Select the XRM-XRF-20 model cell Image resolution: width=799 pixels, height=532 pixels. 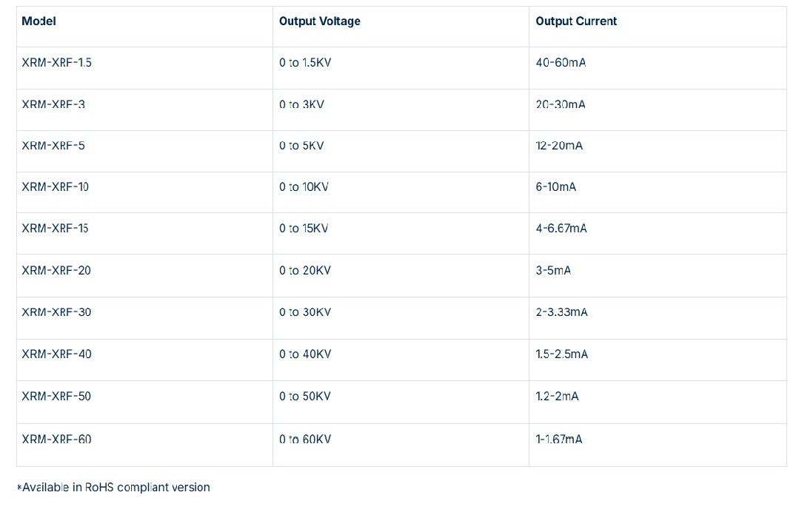56,271
